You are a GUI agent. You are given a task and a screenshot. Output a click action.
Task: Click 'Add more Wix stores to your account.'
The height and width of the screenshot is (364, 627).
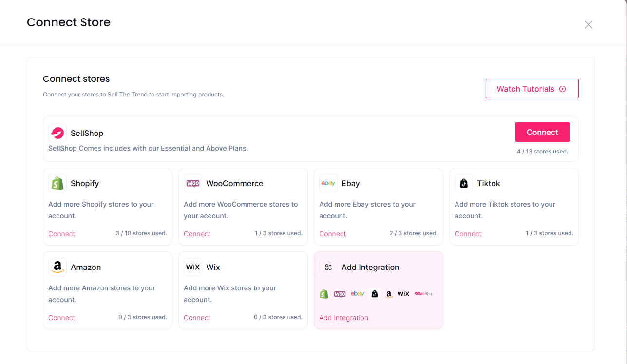click(x=230, y=294)
